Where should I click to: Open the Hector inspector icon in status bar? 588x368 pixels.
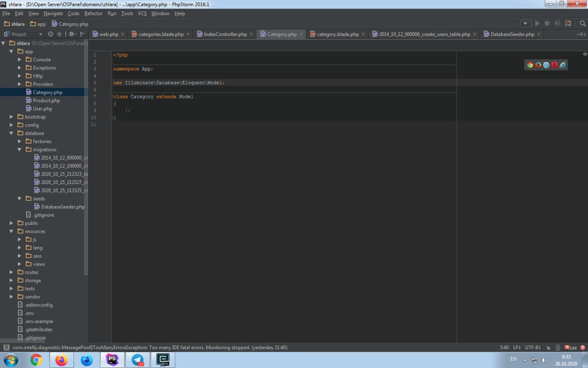click(x=558, y=347)
